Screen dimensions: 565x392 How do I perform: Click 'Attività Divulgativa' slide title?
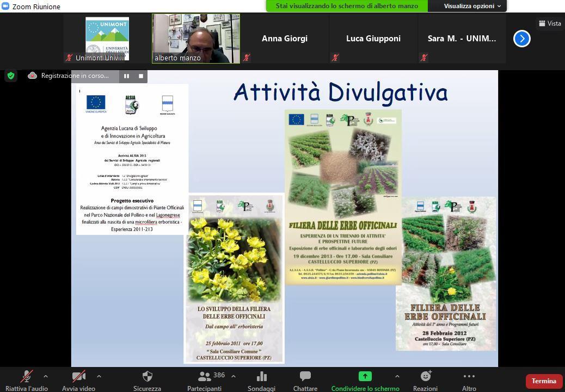pos(341,92)
